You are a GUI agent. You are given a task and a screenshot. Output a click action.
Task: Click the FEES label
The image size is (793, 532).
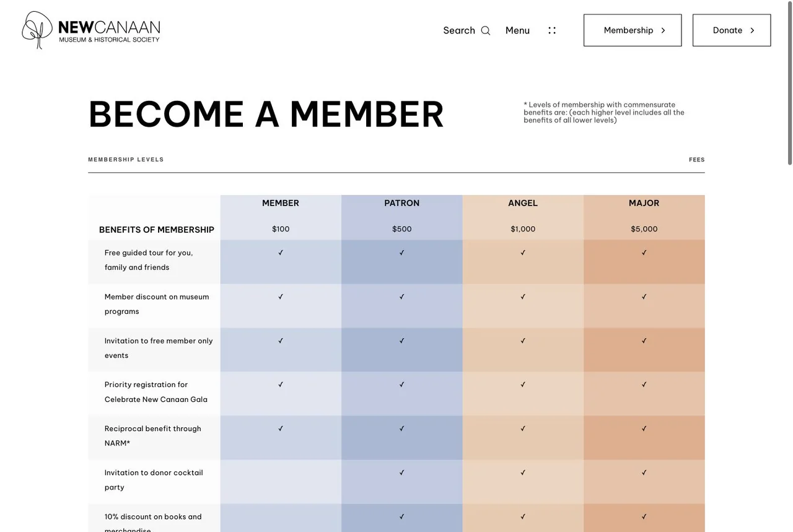click(x=697, y=160)
